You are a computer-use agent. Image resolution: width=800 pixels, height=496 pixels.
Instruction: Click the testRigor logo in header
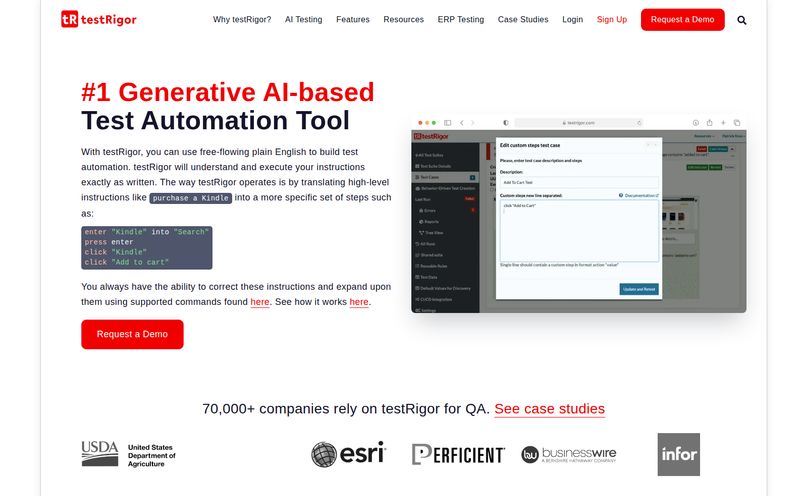99,19
